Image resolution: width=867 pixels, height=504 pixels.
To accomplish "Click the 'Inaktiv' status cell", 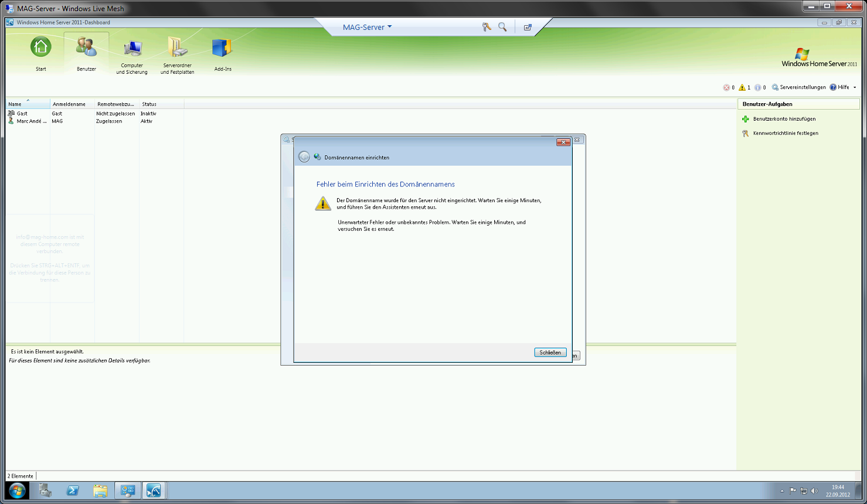I will (x=148, y=114).
